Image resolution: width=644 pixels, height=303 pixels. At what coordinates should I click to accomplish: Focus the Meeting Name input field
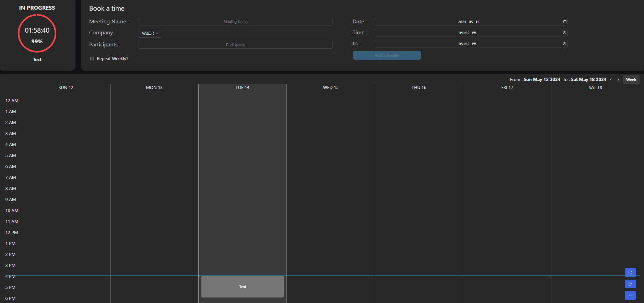click(235, 22)
